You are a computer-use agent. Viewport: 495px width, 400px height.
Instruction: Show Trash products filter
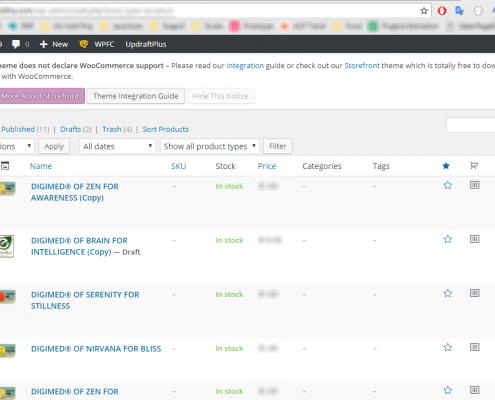[x=112, y=129]
